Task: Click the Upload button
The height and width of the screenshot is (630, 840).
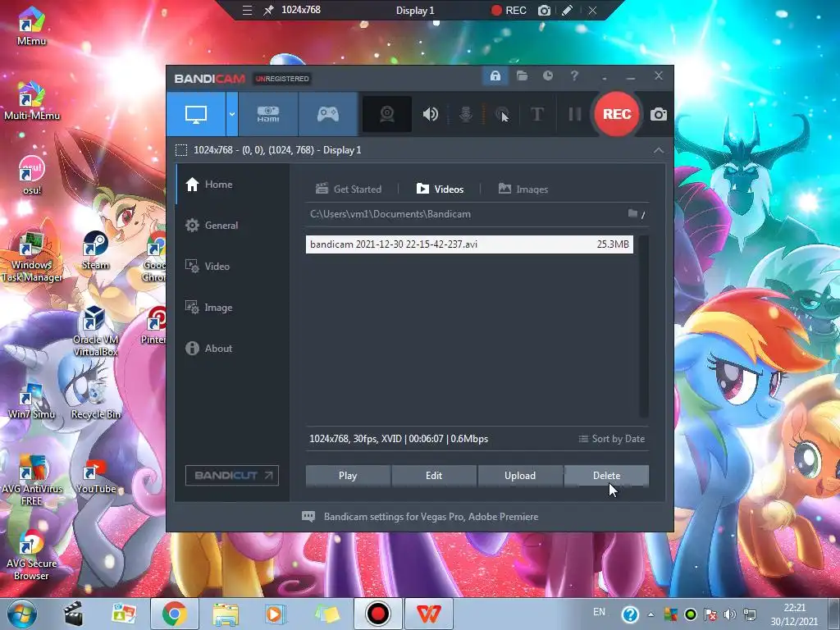Action: pyautogui.click(x=520, y=476)
